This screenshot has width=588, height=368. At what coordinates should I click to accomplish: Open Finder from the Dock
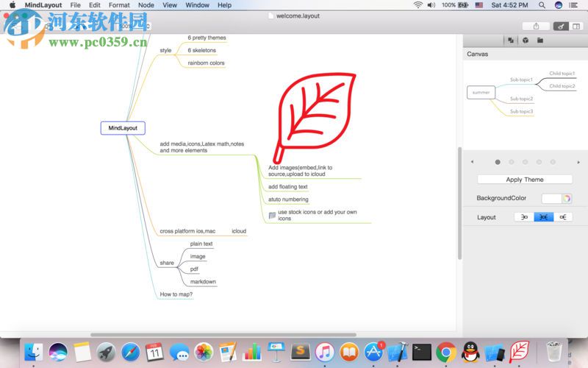click(34, 353)
